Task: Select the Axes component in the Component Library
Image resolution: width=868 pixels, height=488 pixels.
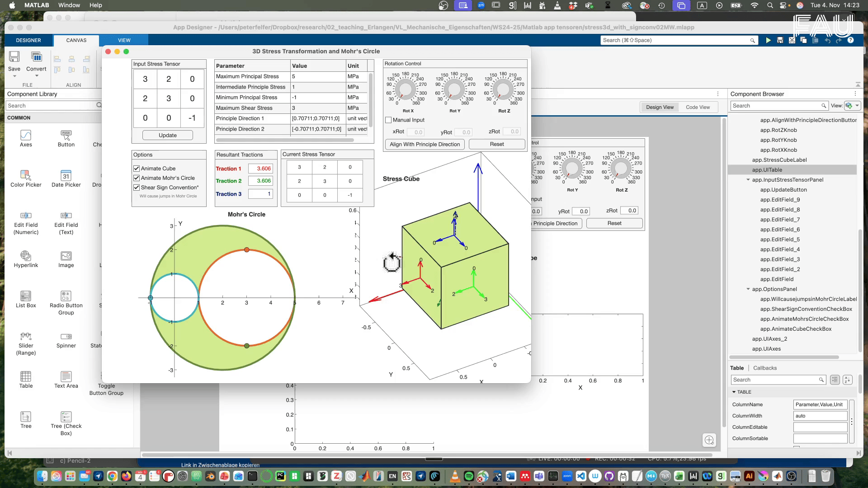Action: (26, 138)
